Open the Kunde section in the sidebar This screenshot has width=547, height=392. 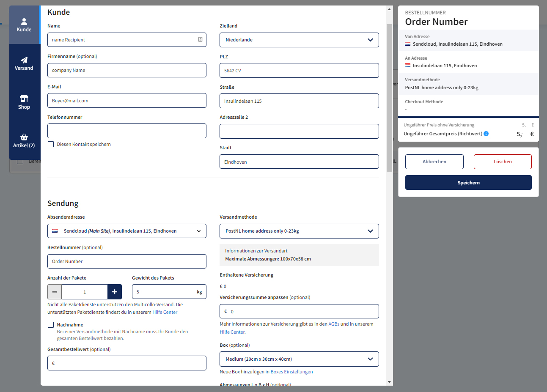[24, 25]
